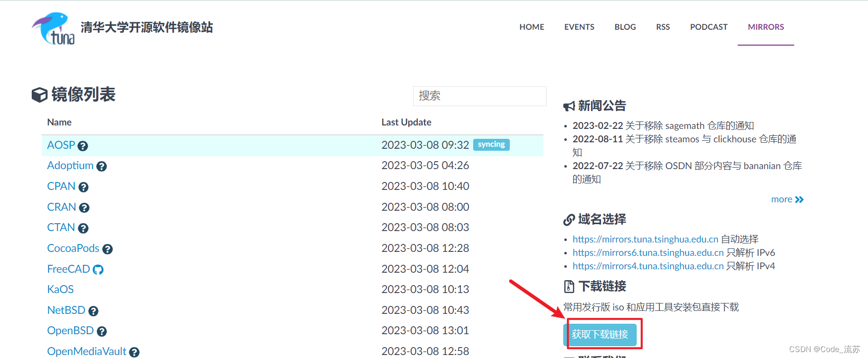868x358 pixels.
Task: Click the TUNA fish logo
Action: point(53,28)
